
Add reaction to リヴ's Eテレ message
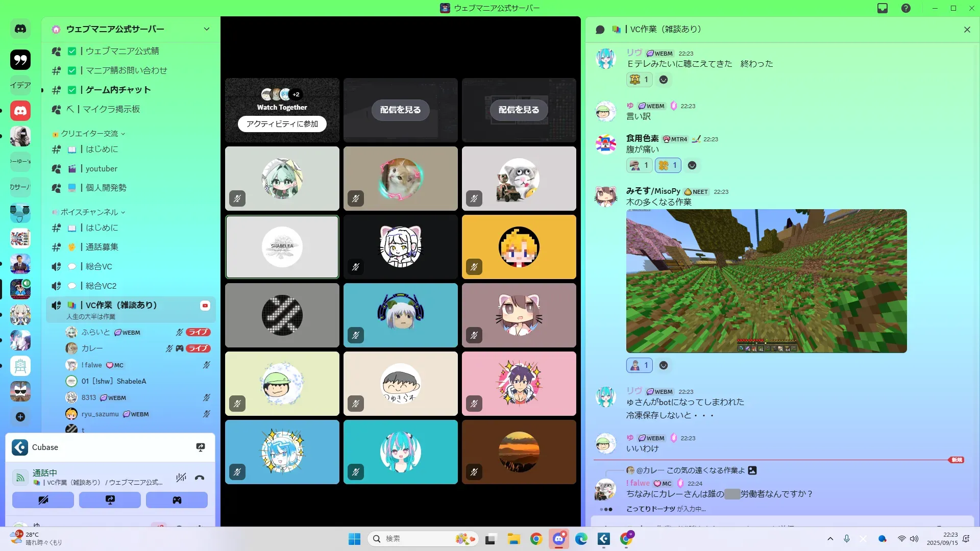[x=663, y=80]
